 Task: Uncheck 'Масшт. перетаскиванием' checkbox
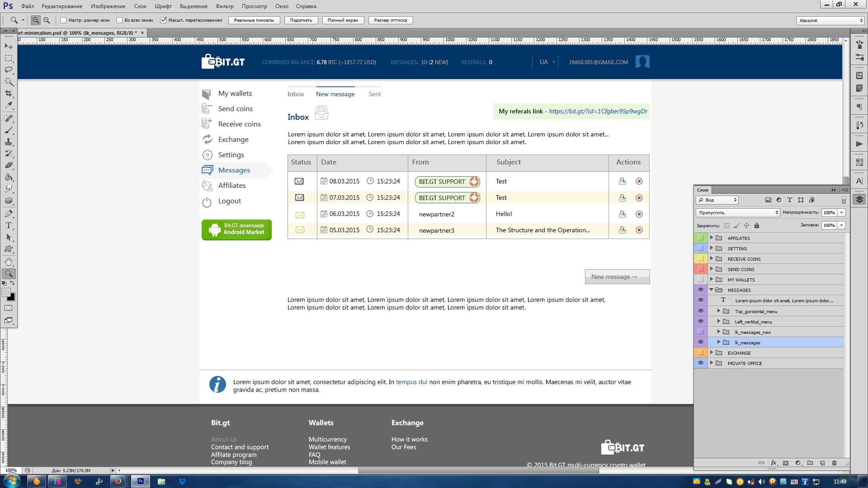coord(164,20)
